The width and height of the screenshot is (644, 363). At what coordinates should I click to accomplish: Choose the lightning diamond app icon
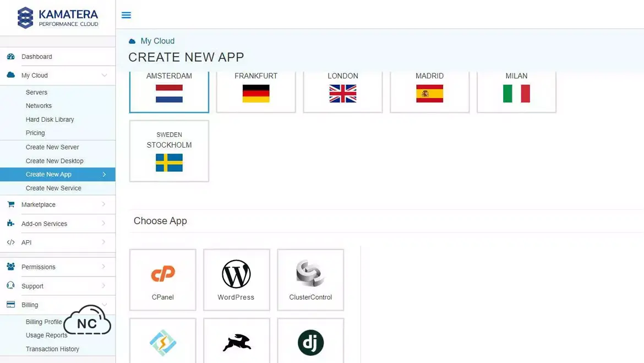[x=163, y=343]
